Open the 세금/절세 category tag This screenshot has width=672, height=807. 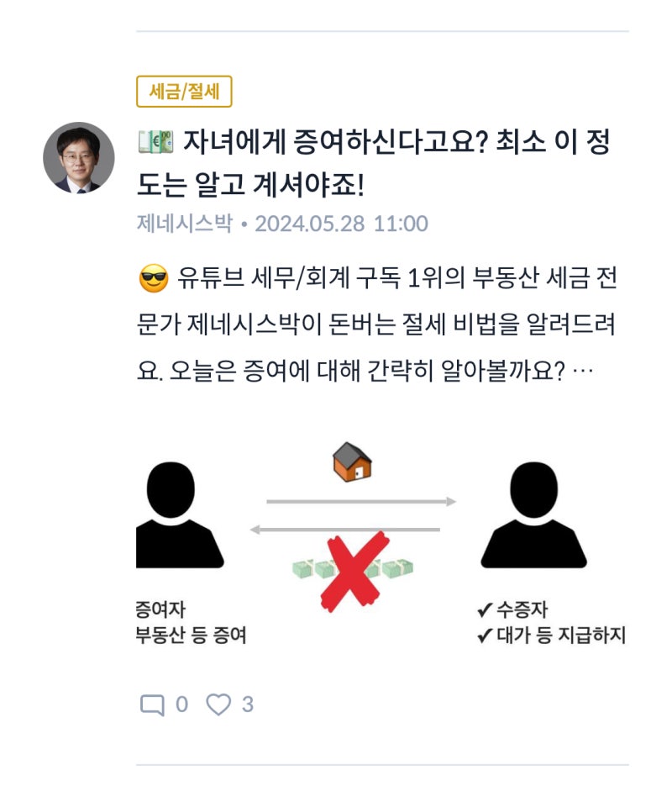tap(184, 92)
